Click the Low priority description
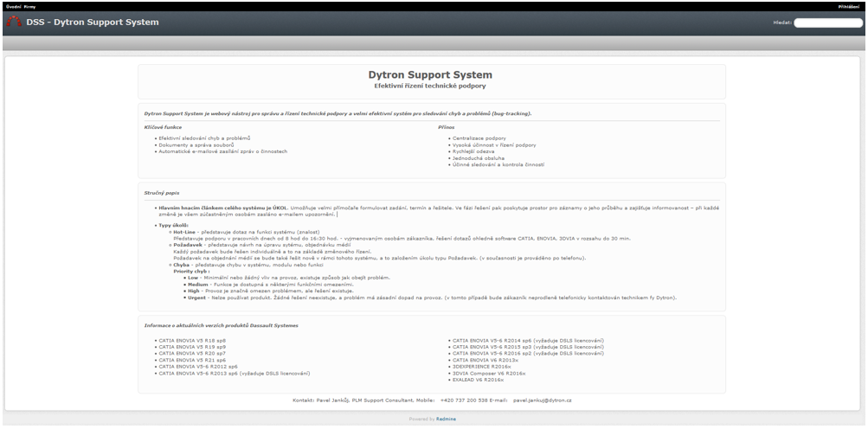 289,278
